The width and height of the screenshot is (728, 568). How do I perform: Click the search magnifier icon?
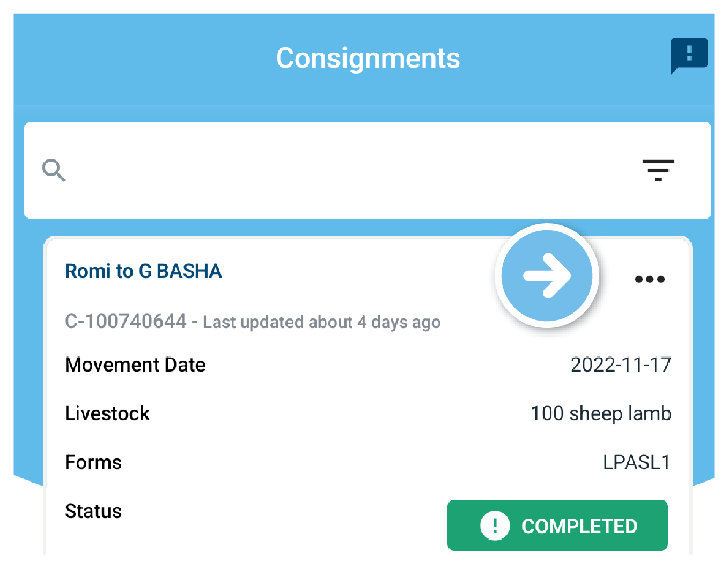click(54, 171)
